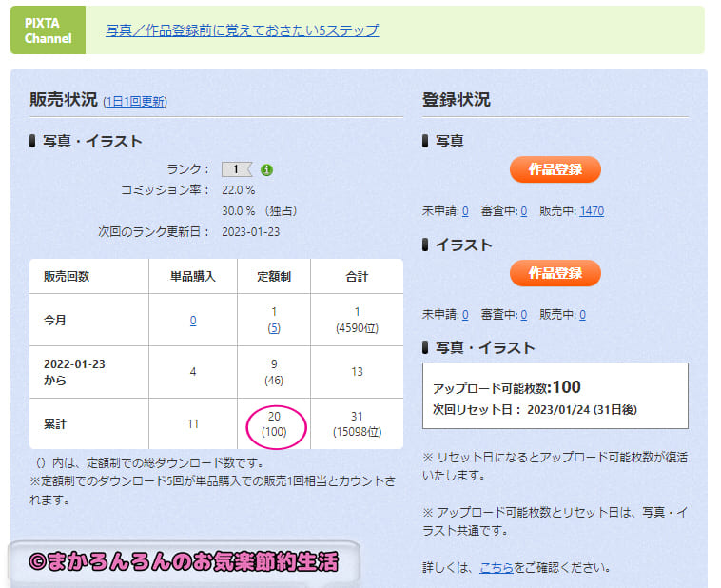Click the 販売状況 heading
The width and height of the screenshot is (721, 588).
64,99
